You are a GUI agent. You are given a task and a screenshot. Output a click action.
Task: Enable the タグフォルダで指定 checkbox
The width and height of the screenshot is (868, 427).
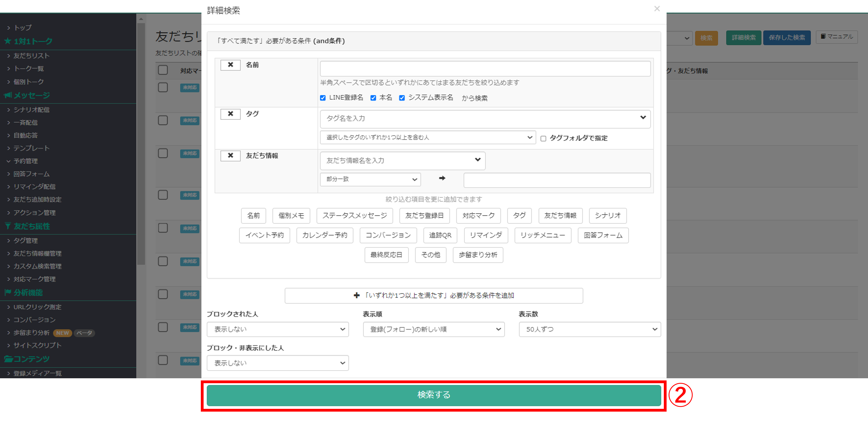[x=543, y=139]
